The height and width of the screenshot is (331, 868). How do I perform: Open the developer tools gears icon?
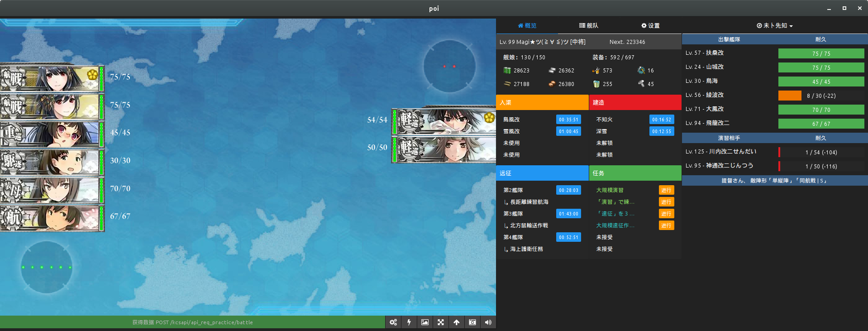pyautogui.click(x=393, y=322)
